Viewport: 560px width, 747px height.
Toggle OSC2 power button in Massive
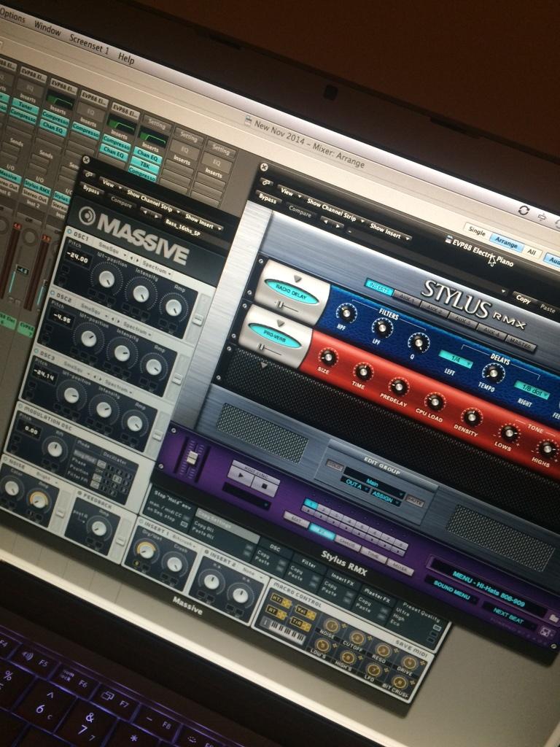click(52, 294)
